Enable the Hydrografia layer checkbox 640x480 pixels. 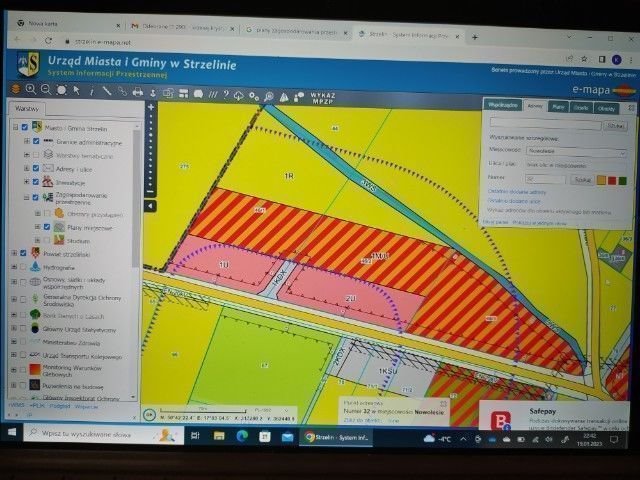click(x=23, y=268)
